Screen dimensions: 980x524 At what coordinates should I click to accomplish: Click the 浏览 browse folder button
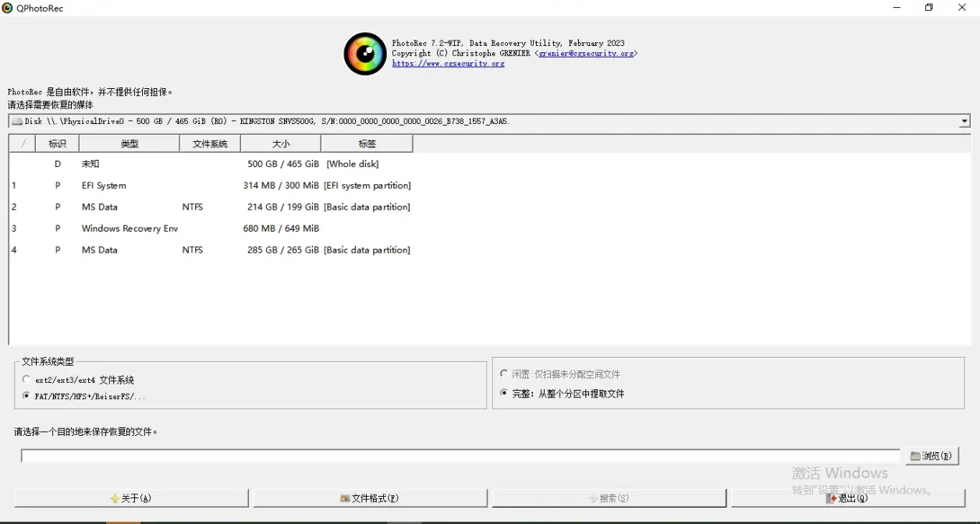click(932, 456)
